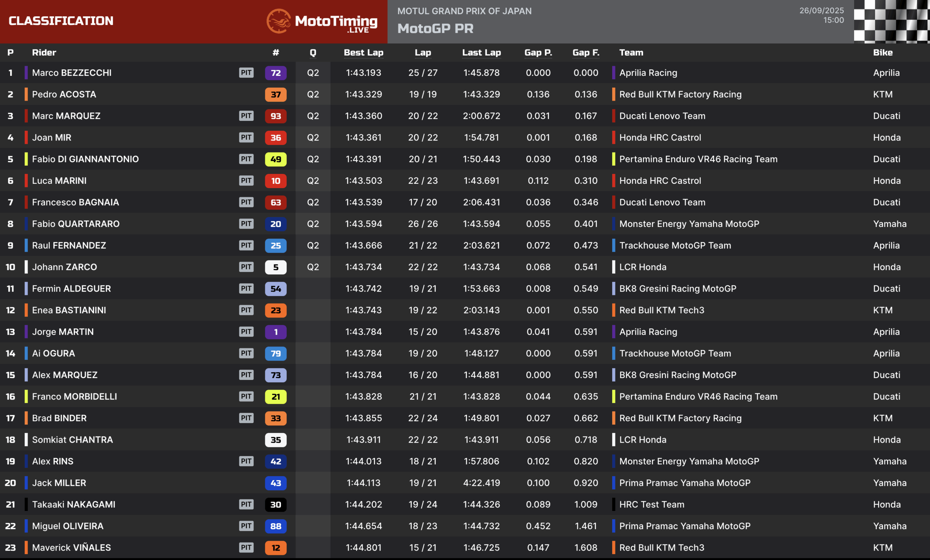
Task: Select number badge 5 for Zarco
Action: coord(275,267)
